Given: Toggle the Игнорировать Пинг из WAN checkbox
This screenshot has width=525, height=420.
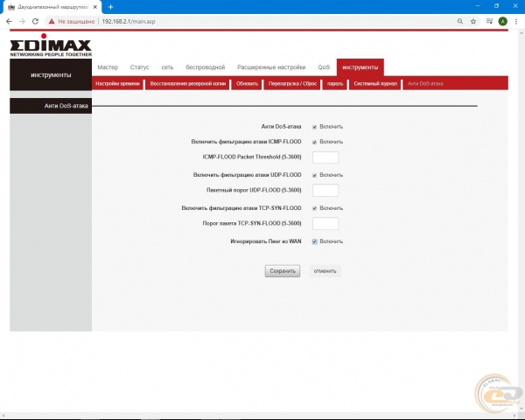Looking at the screenshot, I should tap(314, 241).
